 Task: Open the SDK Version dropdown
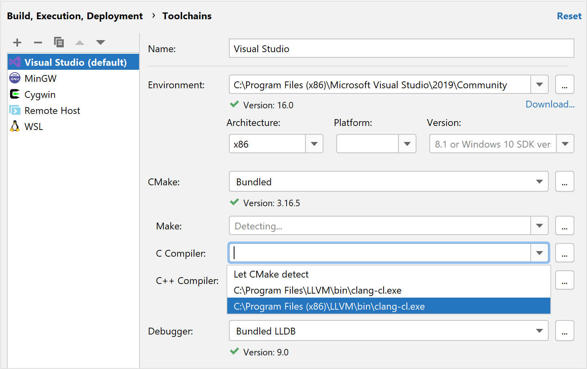tap(565, 144)
